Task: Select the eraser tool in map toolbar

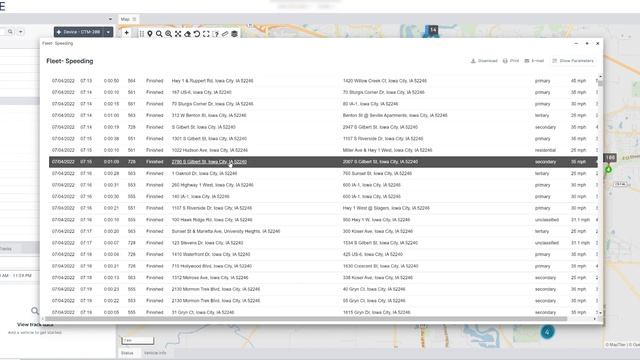Action: [187, 34]
